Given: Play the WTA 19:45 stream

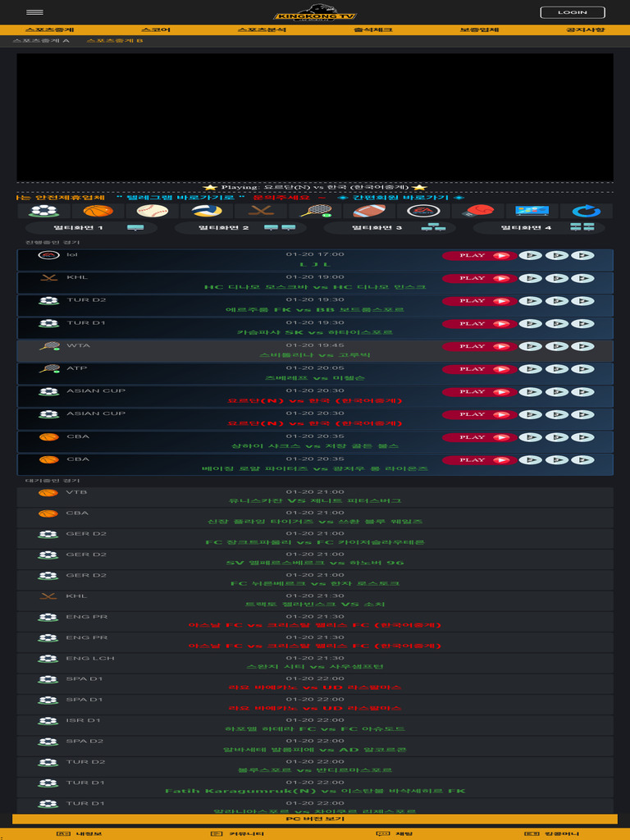Looking at the screenshot, I should coord(479,347).
